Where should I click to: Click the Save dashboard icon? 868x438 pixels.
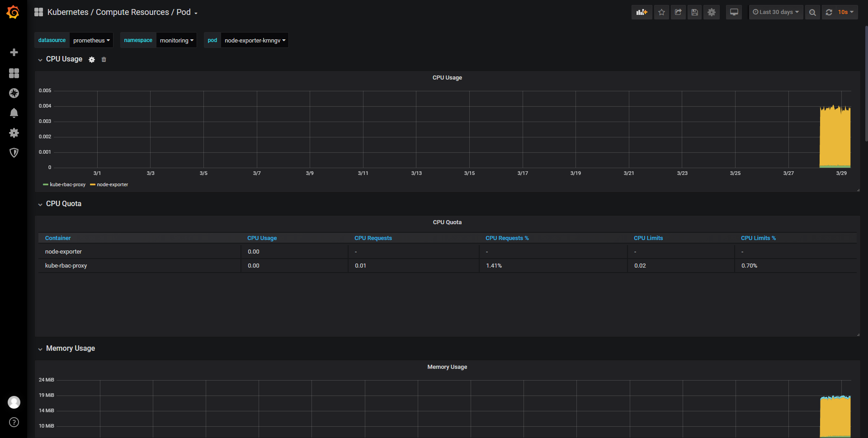tap(695, 12)
